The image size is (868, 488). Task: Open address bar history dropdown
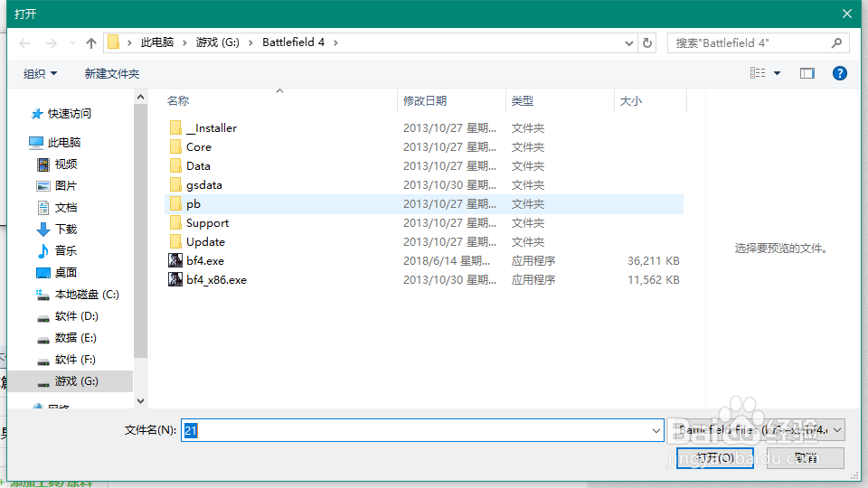(x=629, y=43)
